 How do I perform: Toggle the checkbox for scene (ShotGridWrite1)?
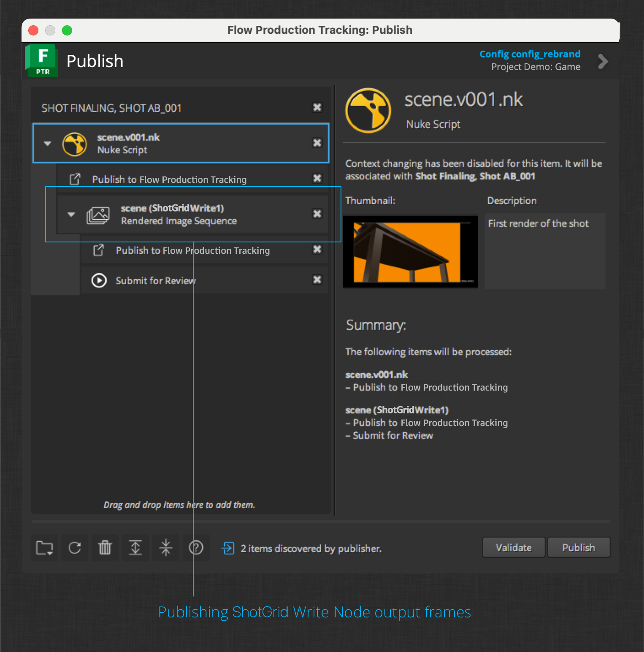pyautogui.click(x=317, y=214)
